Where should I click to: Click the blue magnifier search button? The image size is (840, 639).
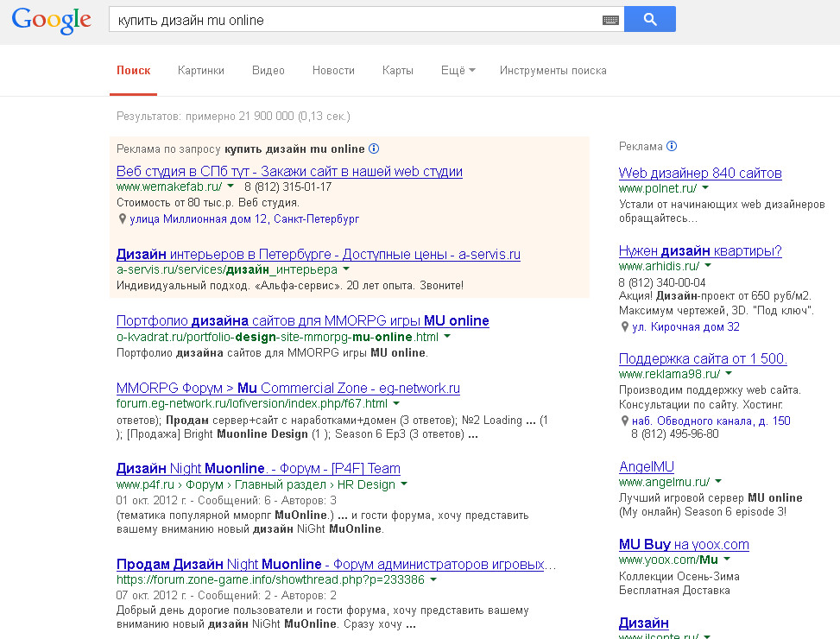[650, 19]
